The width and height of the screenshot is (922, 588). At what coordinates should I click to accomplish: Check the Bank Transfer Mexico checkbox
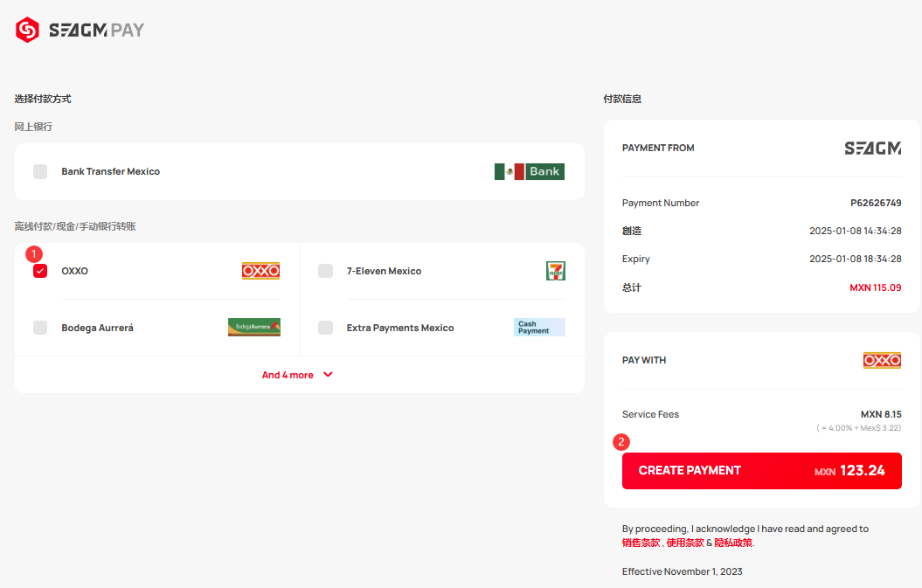(x=40, y=172)
